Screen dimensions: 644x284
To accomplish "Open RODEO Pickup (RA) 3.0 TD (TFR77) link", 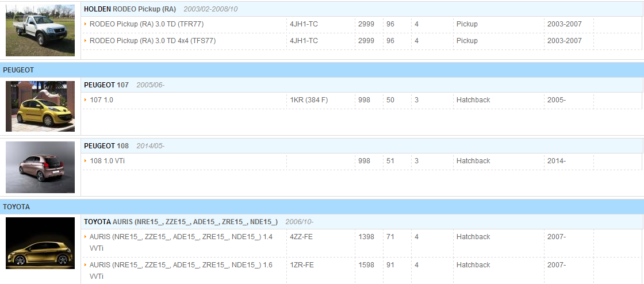I will [147, 24].
